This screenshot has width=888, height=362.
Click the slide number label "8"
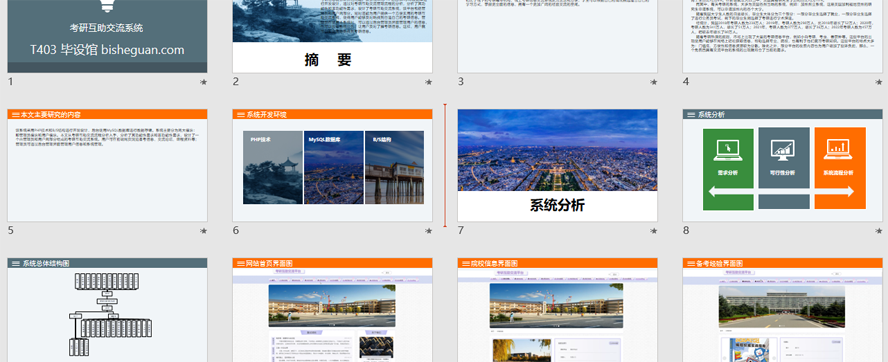pos(686,230)
